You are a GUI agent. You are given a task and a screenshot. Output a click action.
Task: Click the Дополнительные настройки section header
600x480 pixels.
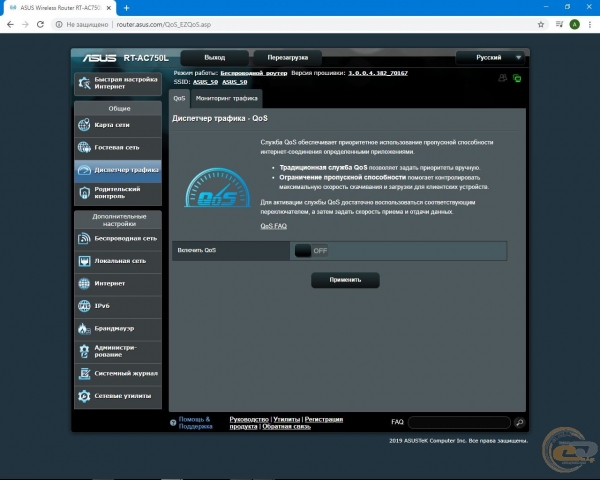click(119, 220)
